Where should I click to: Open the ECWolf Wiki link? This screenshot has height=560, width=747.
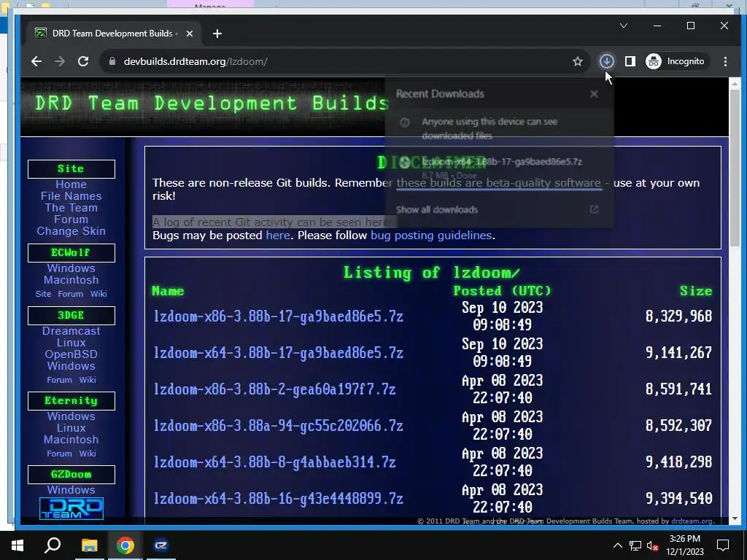pyautogui.click(x=98, y=294)
